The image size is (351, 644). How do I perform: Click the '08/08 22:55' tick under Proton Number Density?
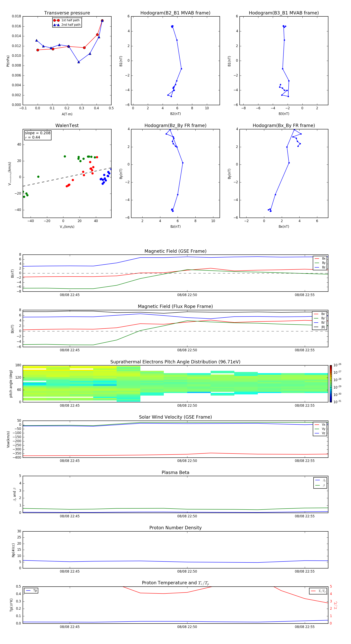(x=305, y=571)
